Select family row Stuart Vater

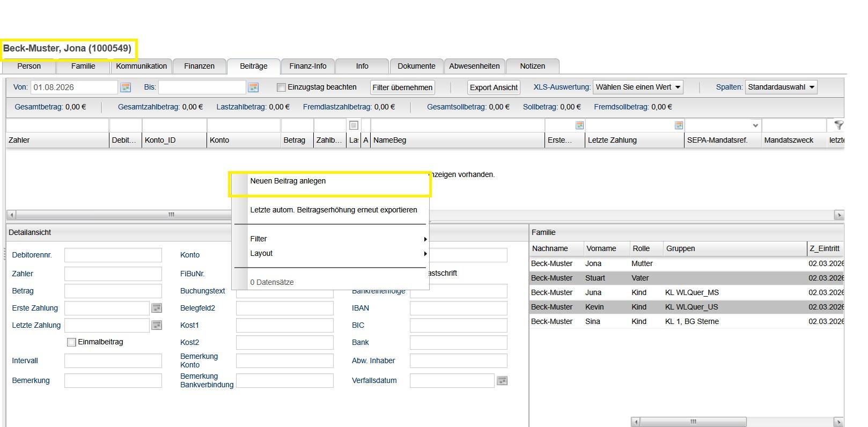pos(687,278)
